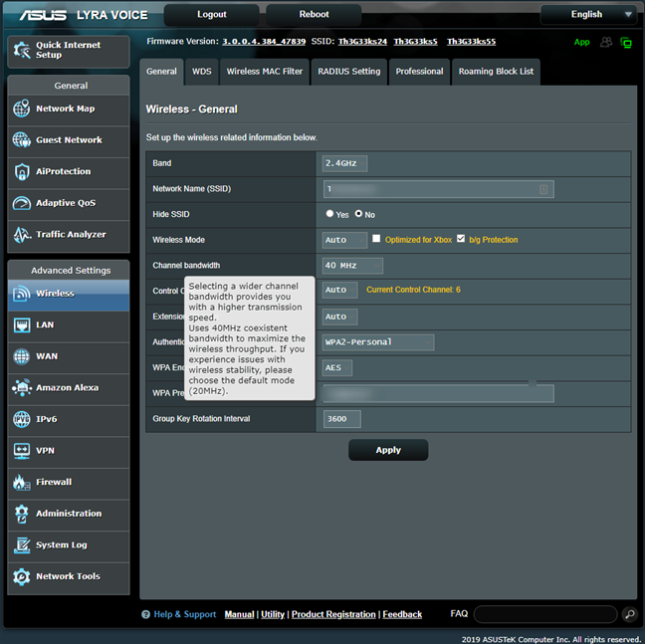Click the Guest Network icon

click(21, 139)
